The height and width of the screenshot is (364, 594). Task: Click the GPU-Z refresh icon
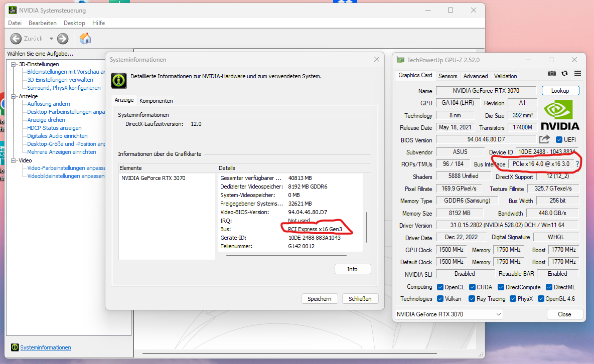pos(565,73)
